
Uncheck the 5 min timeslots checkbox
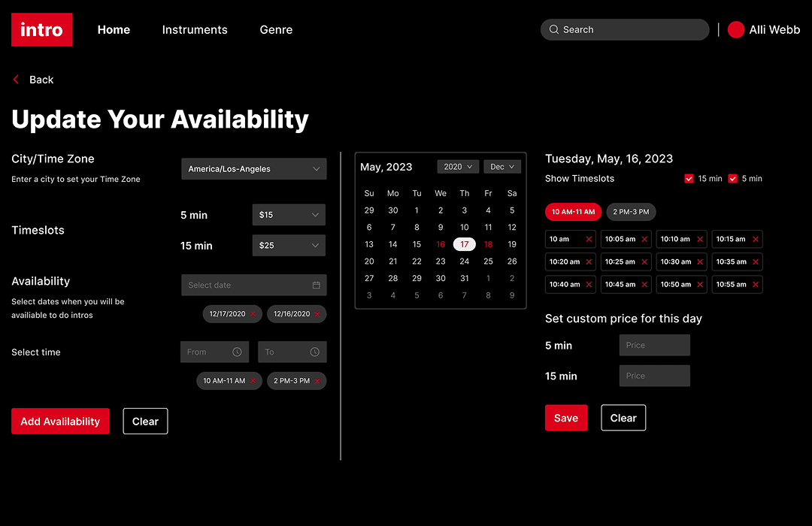(x=732, y=178)
